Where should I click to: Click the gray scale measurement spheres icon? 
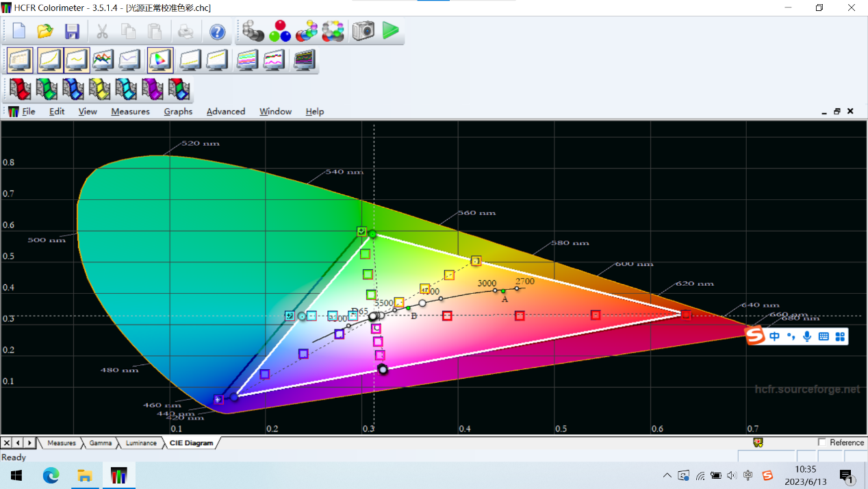[x=253, y=31]
